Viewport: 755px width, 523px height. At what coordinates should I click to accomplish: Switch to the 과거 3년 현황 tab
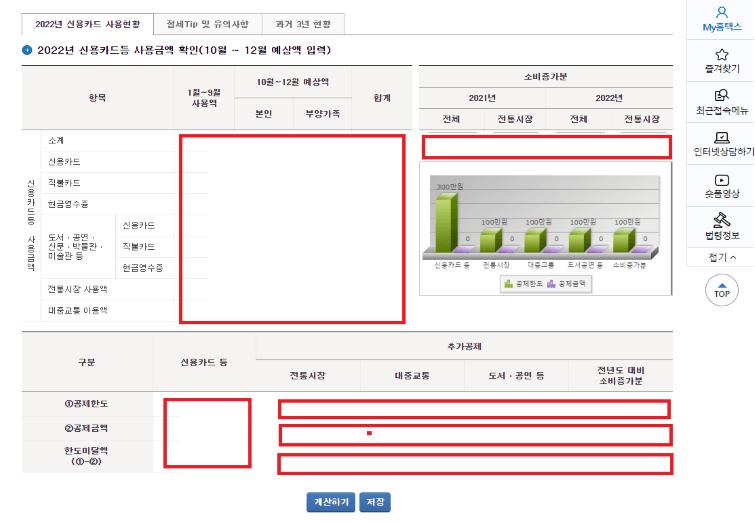[303, 24]
